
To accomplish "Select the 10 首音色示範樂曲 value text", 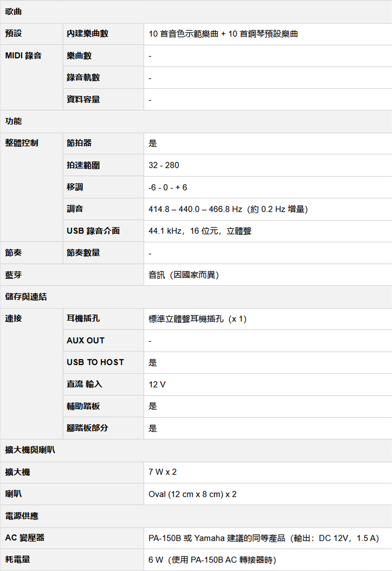I will 223,34.
